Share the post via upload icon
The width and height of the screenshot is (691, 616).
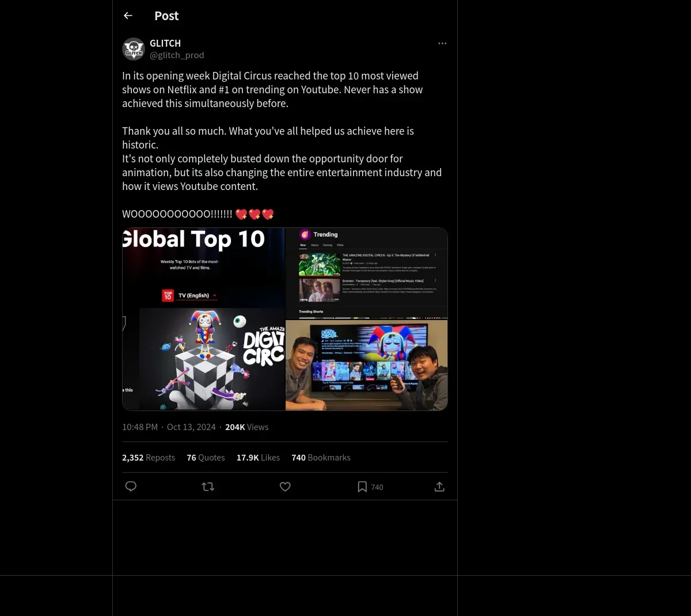(439, 486)
